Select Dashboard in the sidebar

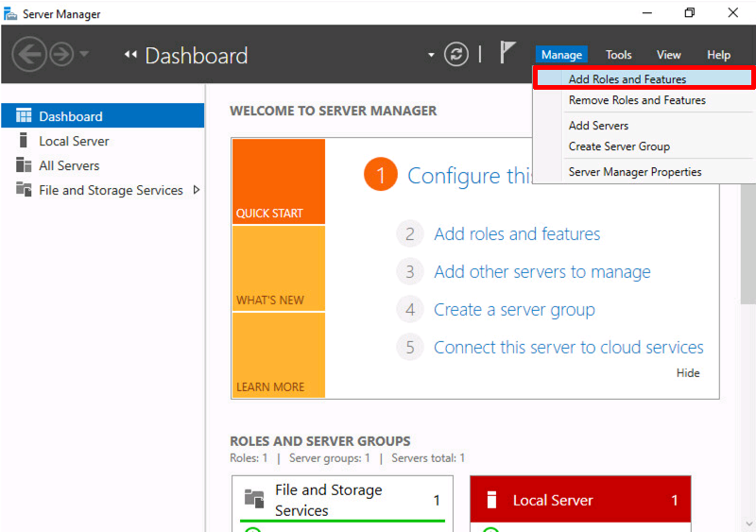(x=103, y=116)
